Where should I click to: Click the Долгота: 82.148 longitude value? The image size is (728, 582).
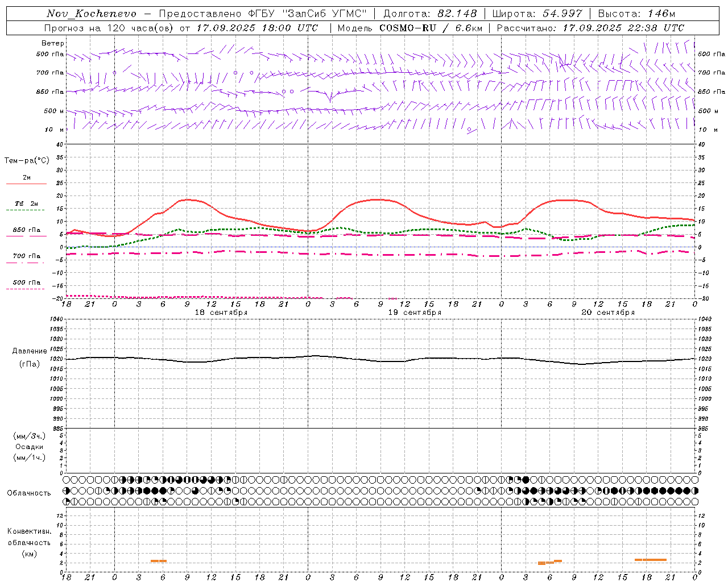430,14
